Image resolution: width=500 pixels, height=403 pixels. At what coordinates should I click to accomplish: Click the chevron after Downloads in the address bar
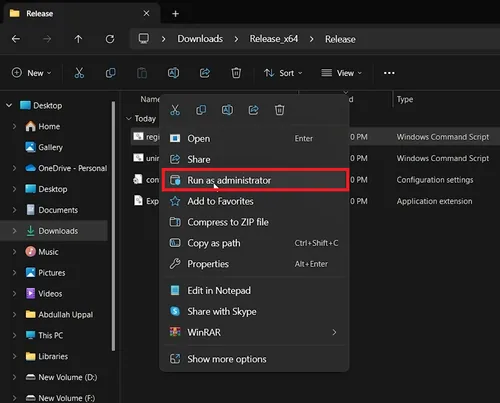pos(236,39)
